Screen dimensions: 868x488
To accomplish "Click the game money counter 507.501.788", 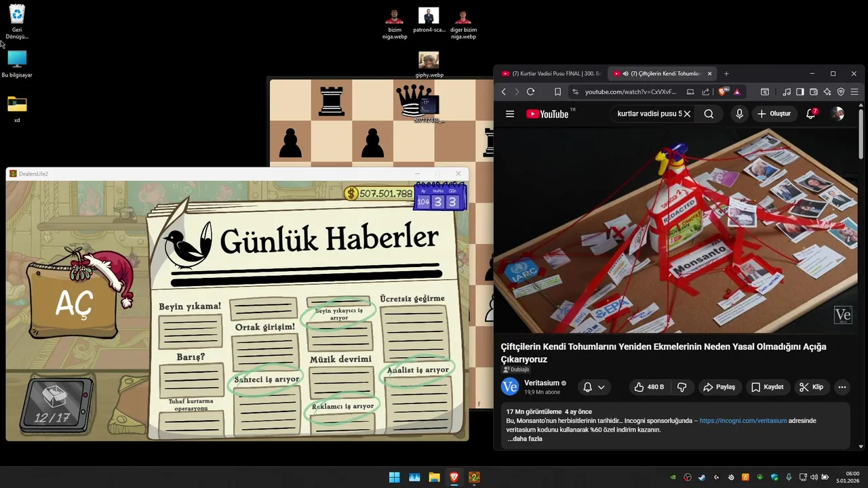I will coord(378,194).
